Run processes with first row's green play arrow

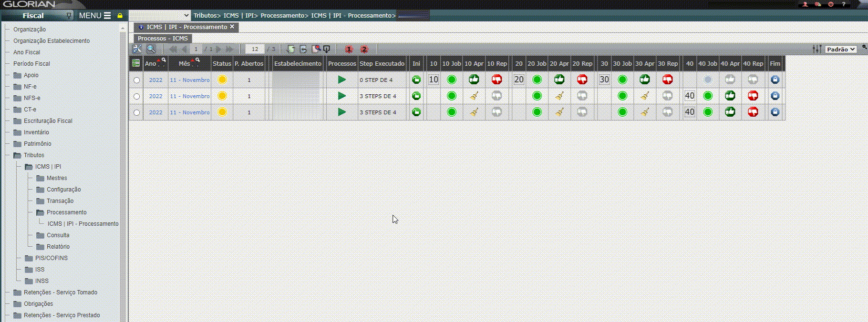pos(341,80)
